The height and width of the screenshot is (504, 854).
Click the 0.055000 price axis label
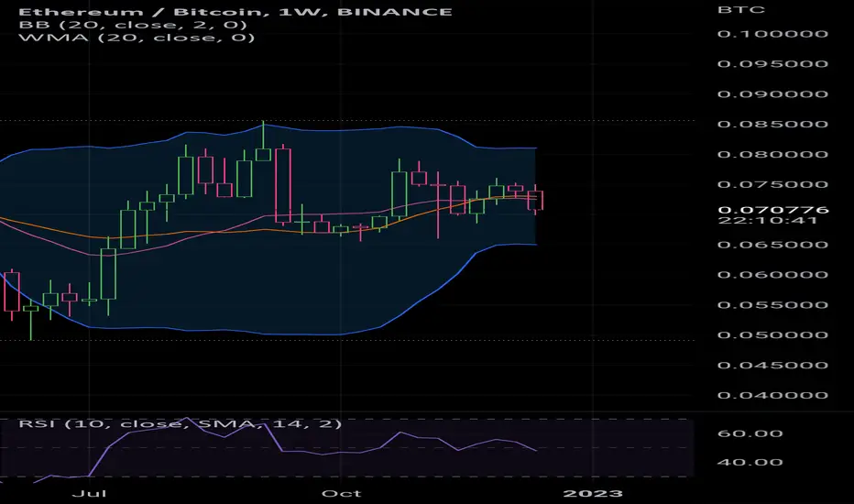pos(772,304)
